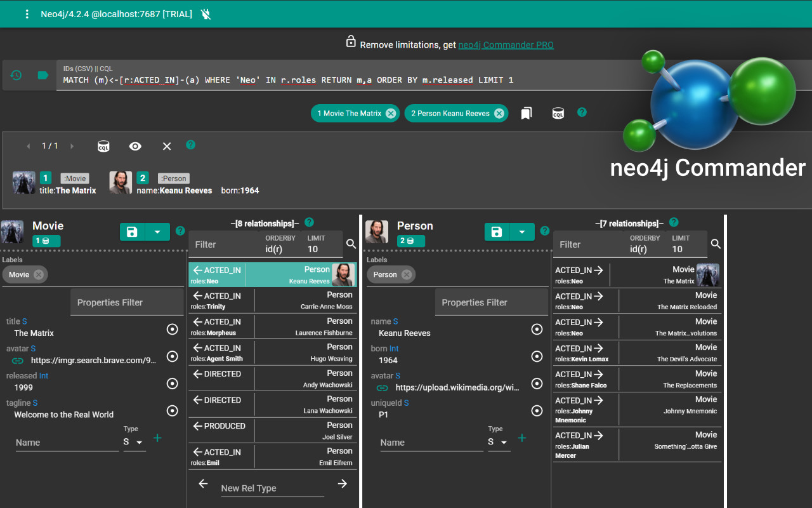Click the New Rel Type input field
This screenshot has height=508, width=812.
click(272, 488)
